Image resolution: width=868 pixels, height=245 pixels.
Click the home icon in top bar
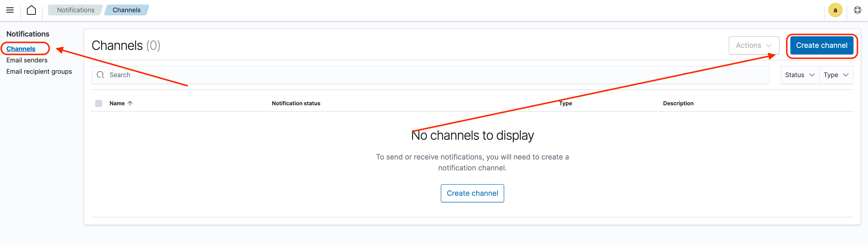pyautogui.click(x=31, y=10)
